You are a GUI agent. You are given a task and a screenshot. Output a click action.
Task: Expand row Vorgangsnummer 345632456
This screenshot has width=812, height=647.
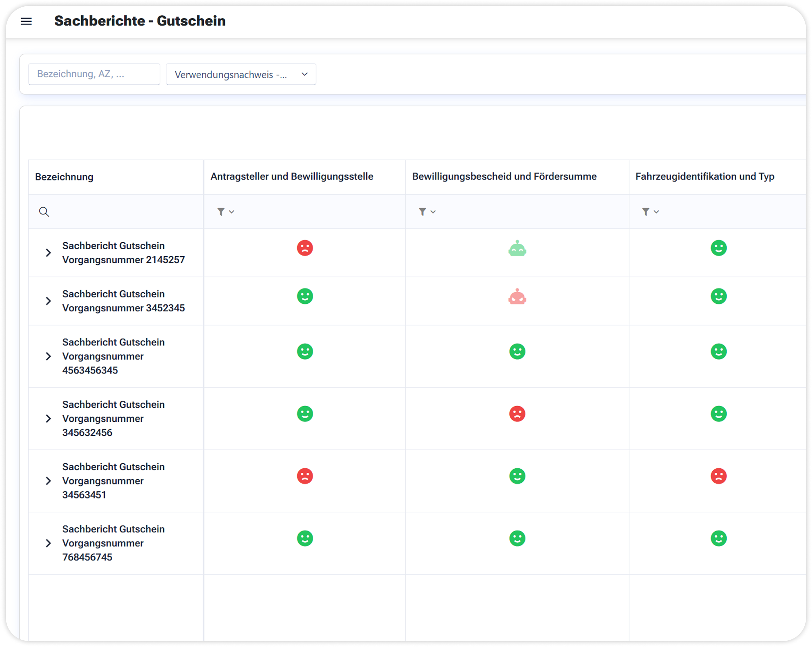pos(48,418)
